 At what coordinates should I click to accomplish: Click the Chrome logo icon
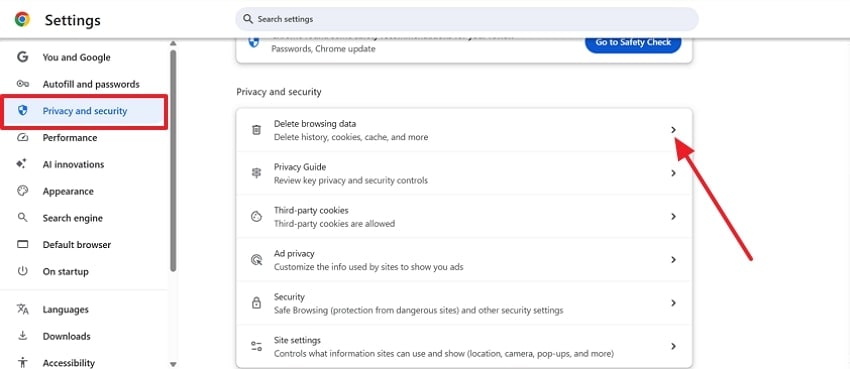22,20
